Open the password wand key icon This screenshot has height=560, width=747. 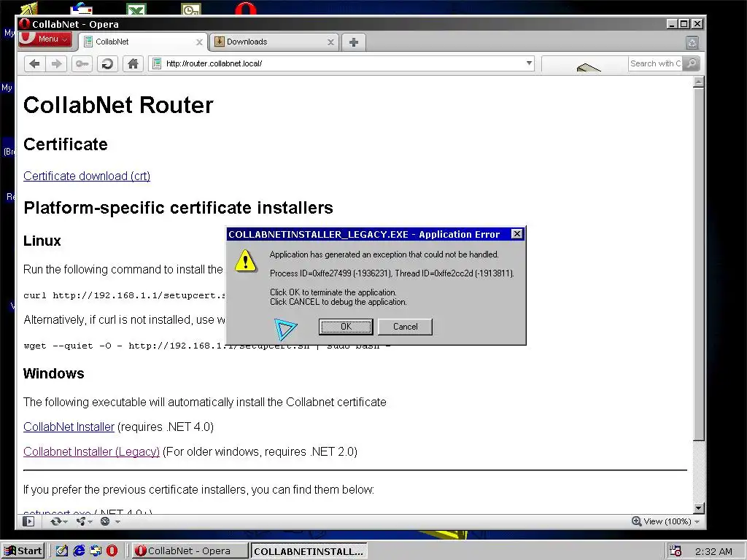click(x=82, y=64)
